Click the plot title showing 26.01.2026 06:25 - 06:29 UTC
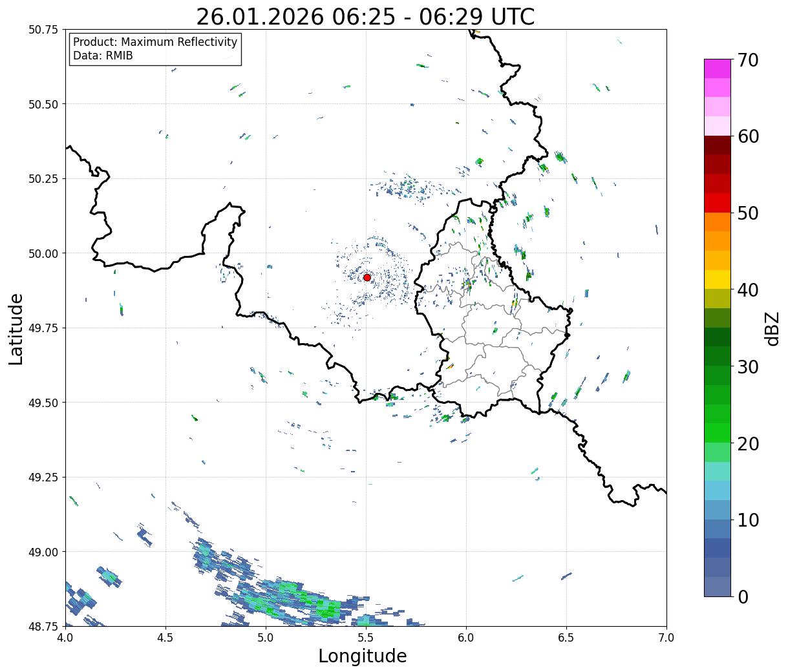The width and height of the screenshot is (788, 672). pyautogui.click(x=365, y=17)
